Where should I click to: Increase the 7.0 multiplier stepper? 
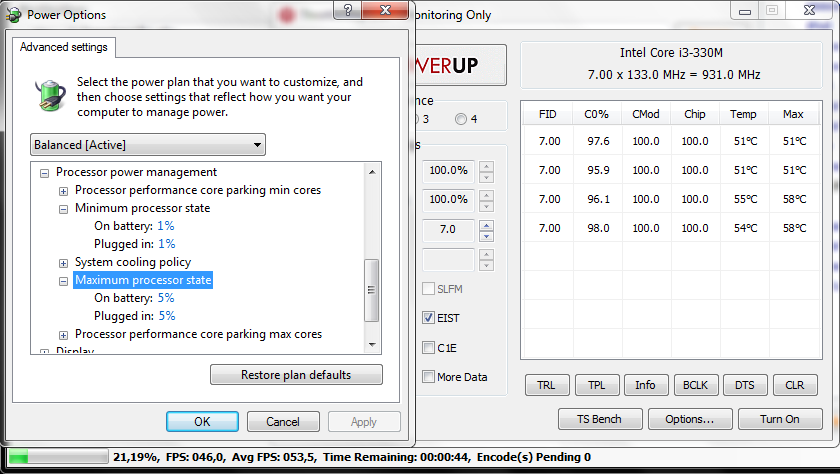486,225
